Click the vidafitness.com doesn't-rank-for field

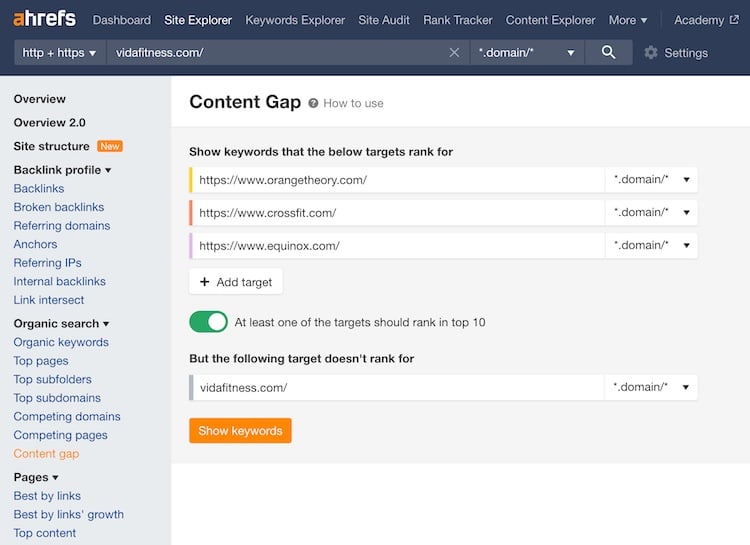[398, 388]
